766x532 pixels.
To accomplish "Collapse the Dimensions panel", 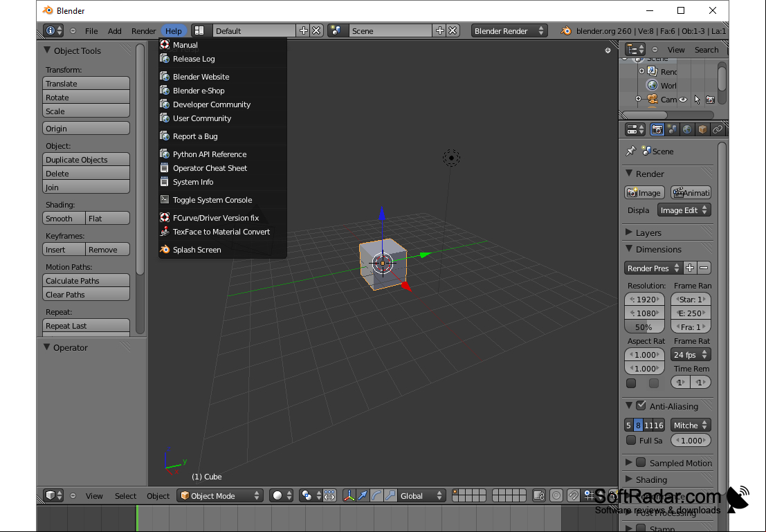I will 629,248.
